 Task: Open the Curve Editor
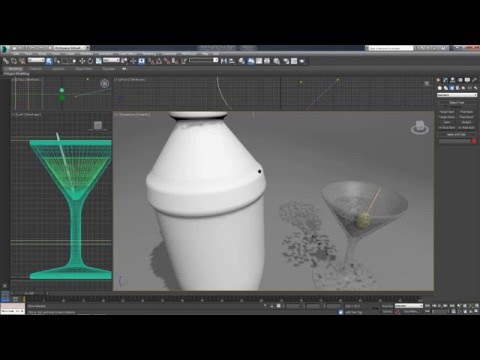pyautogui.click(x=259, y=61)
